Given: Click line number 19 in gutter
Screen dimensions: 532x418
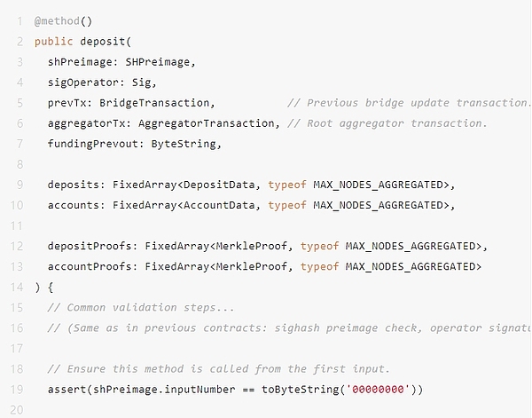Looking at the screenshot, I should point(18,390).
